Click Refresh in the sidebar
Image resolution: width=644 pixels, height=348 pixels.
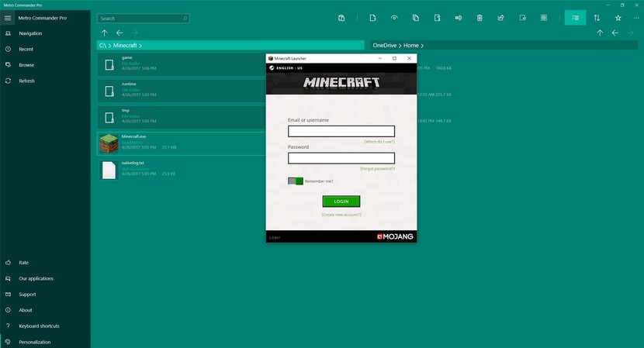click(45, 81)
